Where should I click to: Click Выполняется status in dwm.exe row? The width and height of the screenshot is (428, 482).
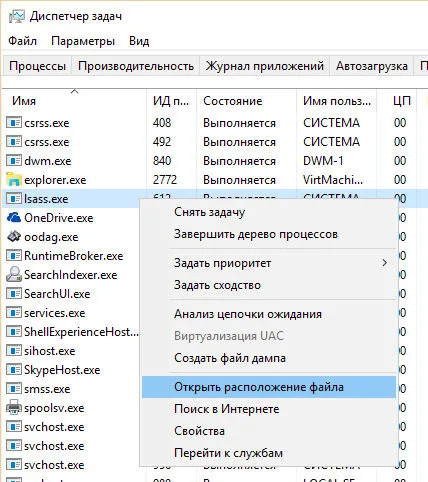point(239,161)
